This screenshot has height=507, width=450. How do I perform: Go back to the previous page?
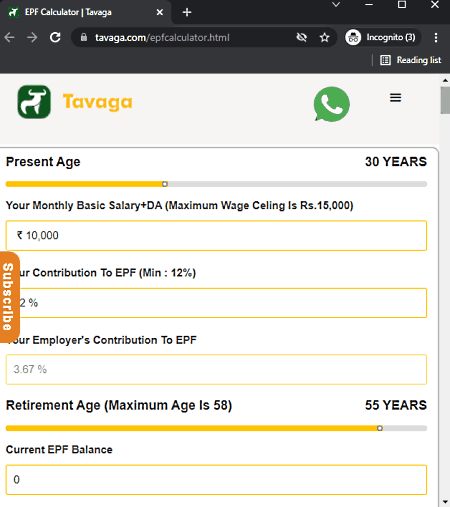click(x=10, y=37)
